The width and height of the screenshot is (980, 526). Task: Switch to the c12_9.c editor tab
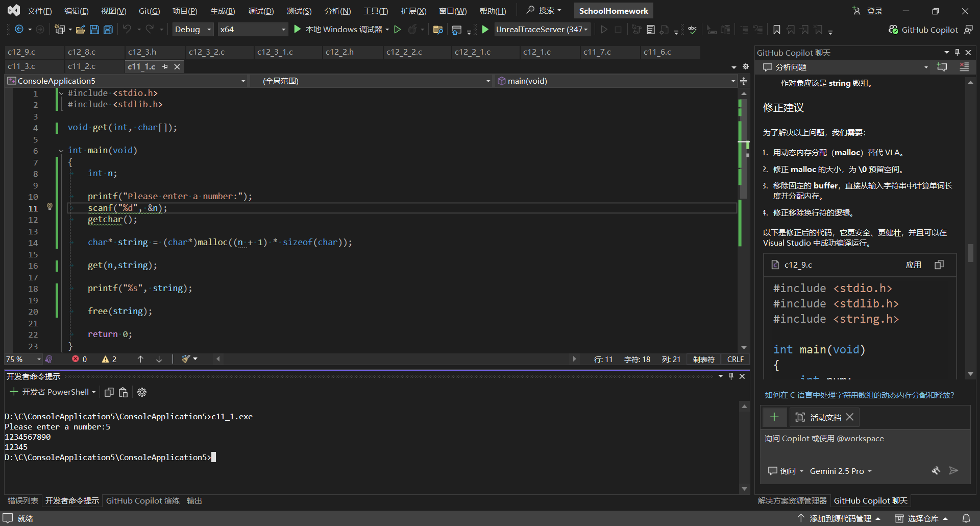pyautogui.click(x=21, y=52)
